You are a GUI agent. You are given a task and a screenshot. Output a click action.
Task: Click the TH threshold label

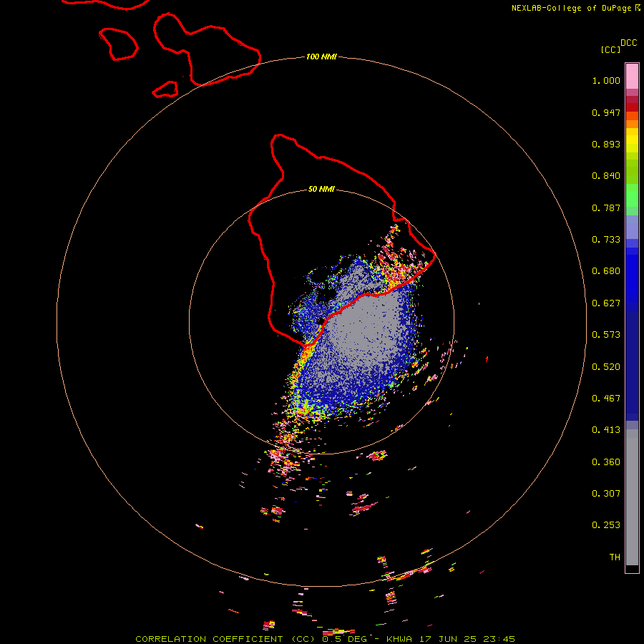coord(615,557)
